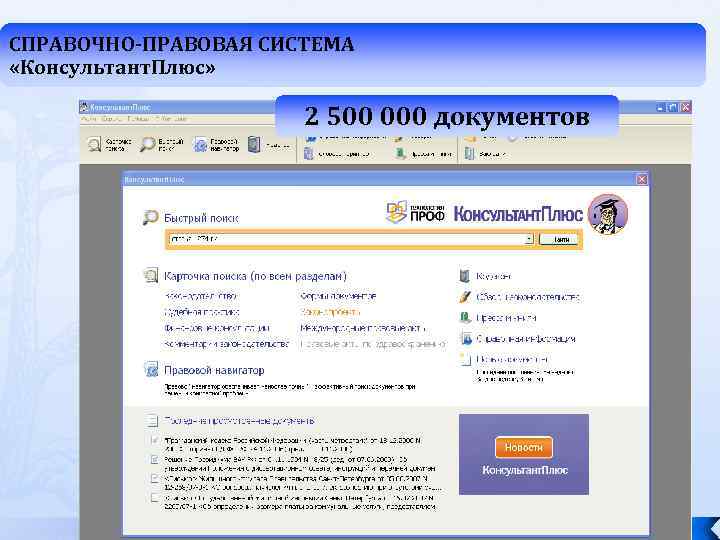Open the Финансовые консультации section link
The height and width of the screenshot is (540, 720).
(217, 328)
